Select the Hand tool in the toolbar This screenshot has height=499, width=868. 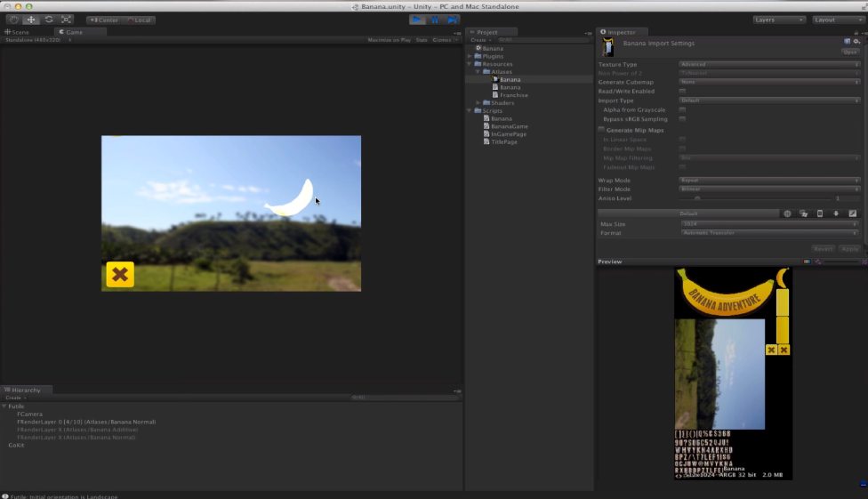point(14,20)
